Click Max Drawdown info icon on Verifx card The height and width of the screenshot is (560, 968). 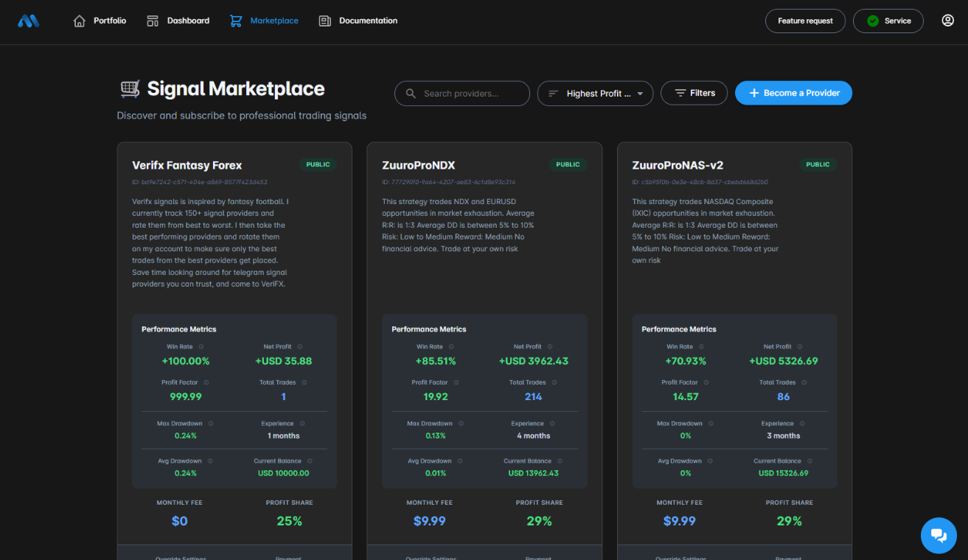211,424
